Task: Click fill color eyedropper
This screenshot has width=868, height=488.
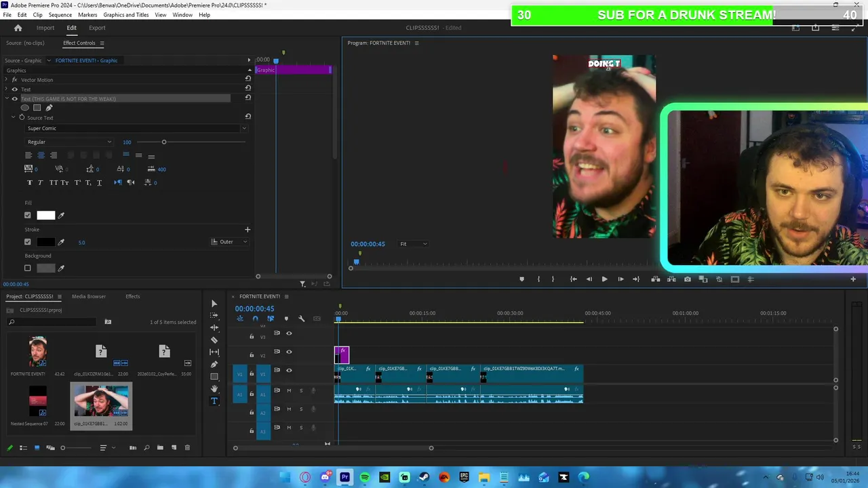Action: 61,216
